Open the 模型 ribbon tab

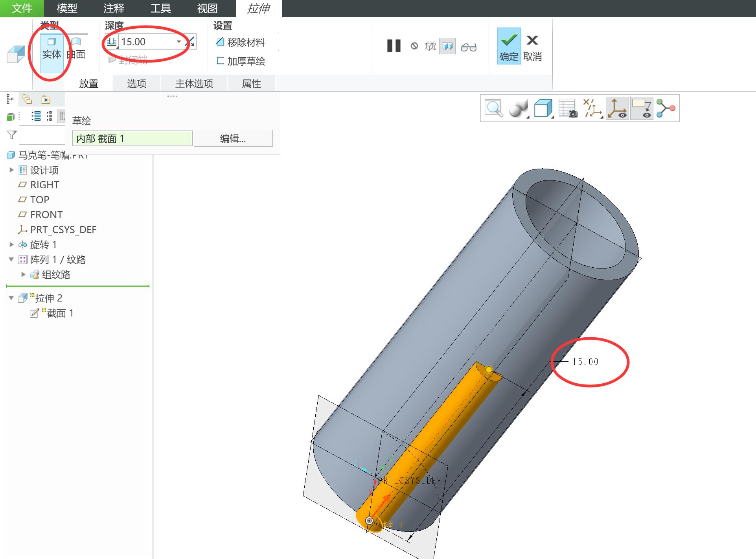pos(67,8)
